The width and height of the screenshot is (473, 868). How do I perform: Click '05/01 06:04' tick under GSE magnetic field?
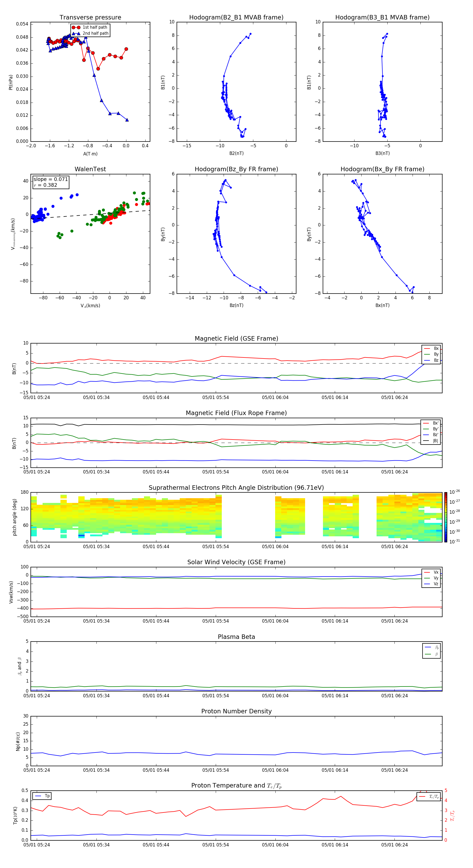tap(275, 398)
